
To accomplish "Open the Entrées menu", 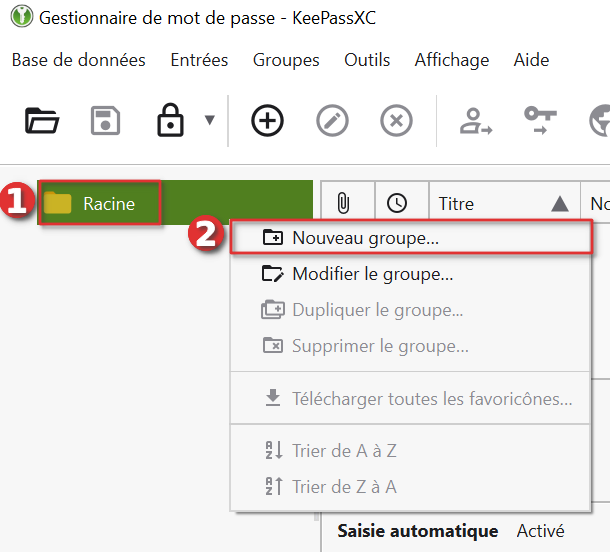I will pyautogui.click(x=199, y=60).
